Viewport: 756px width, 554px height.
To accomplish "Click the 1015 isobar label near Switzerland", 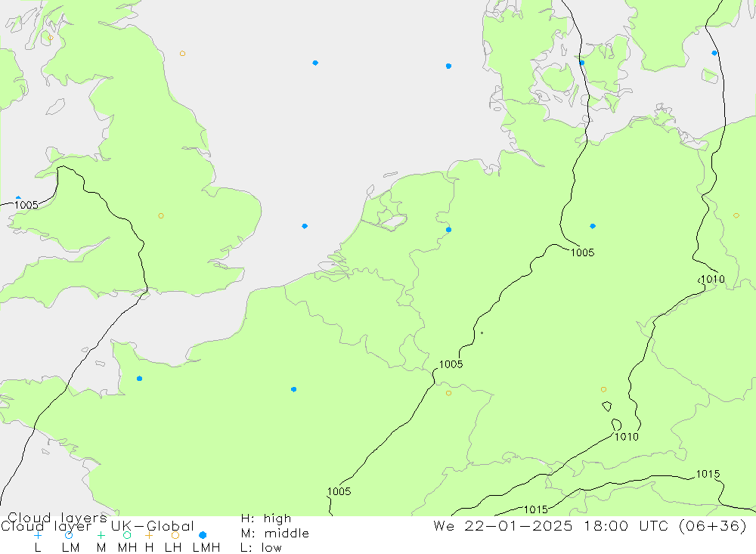I will 536,509.
